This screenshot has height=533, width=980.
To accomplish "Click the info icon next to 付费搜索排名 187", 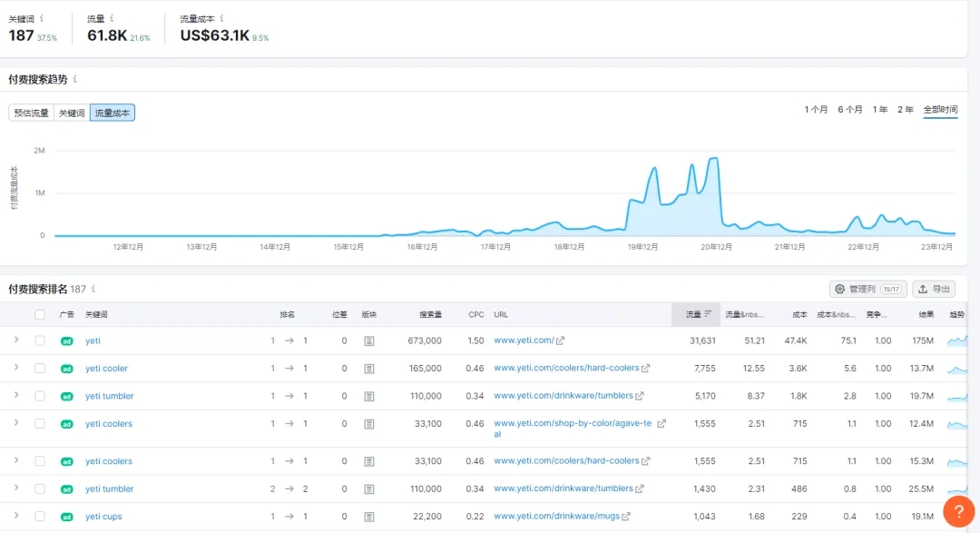I will [93, 289].
